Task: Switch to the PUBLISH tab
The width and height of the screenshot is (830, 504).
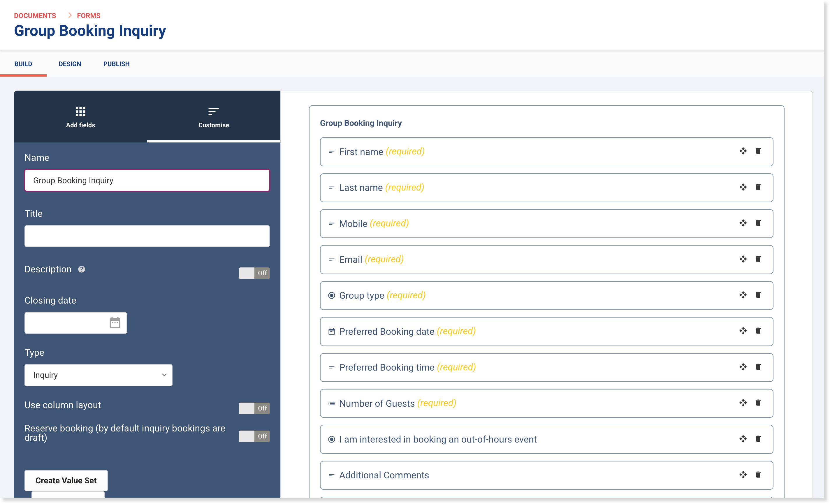Action: click(x=117, y=64)
